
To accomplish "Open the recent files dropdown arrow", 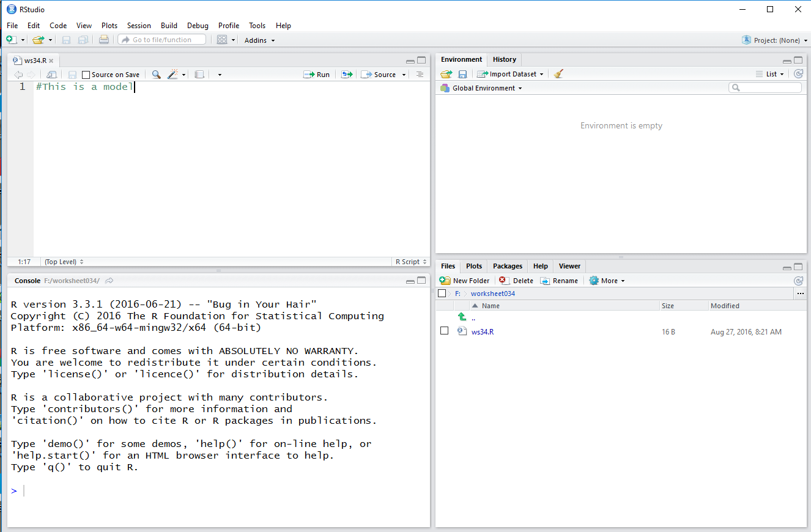I will point(50,40).
